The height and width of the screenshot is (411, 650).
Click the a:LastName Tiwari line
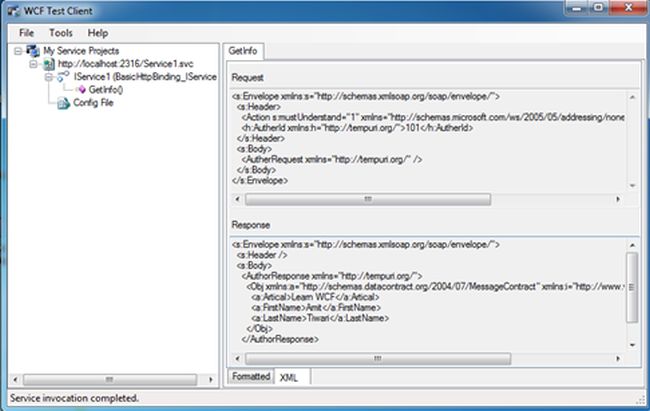pyautogui.click(x=320, y=318)
